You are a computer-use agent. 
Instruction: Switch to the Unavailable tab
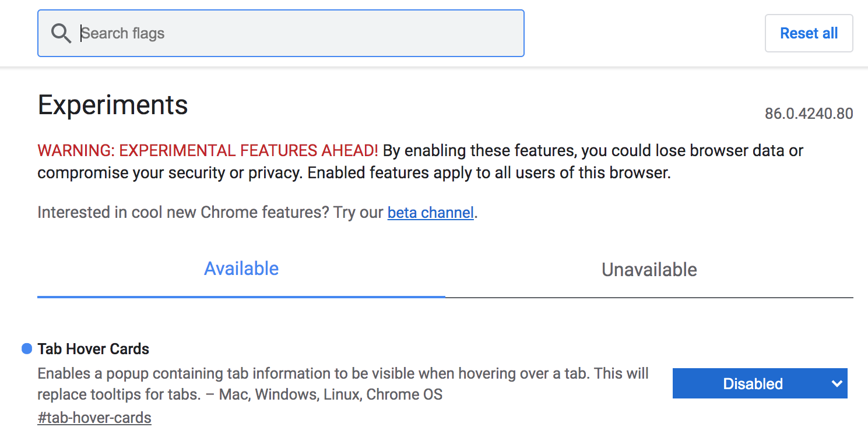(x=649, y=270)
